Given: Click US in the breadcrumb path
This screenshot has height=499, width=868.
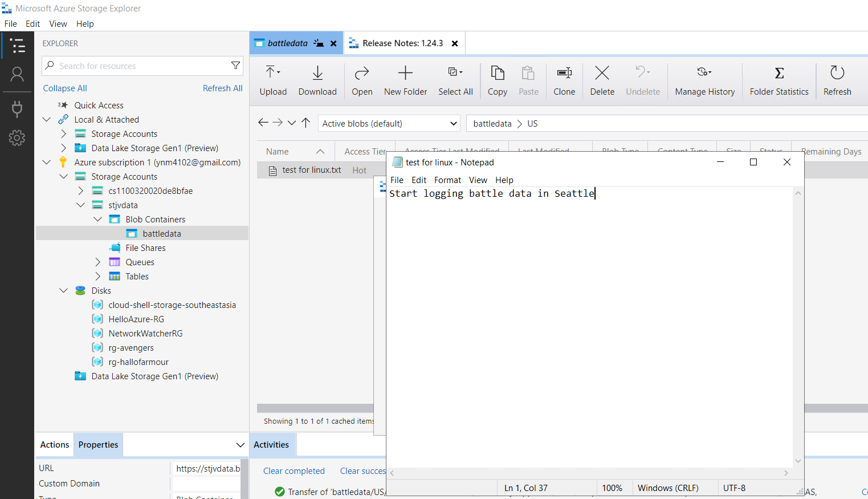Looking at the screenshot, I should click(532, 124).
